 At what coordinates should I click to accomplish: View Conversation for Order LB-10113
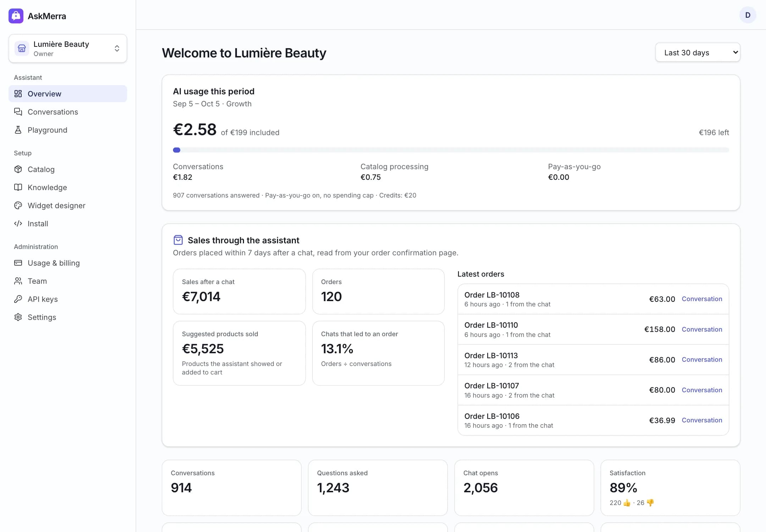coord(702,360)
